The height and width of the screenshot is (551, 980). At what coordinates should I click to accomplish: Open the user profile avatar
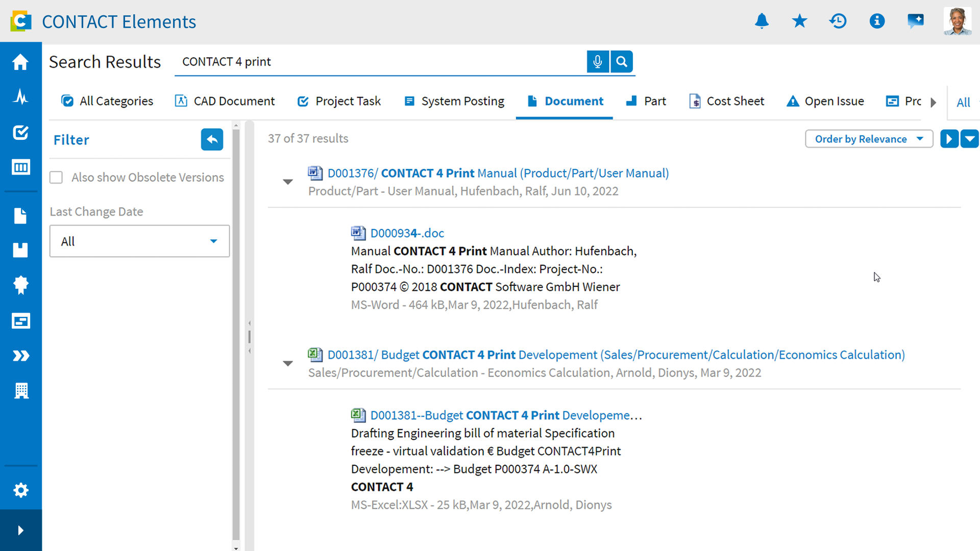pyautogui.click(x=957, y=21)
